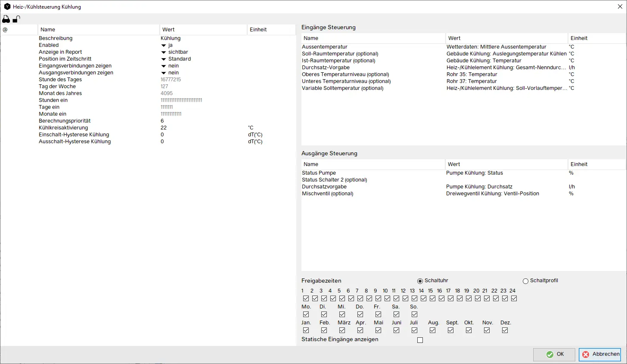Open the Enabled dropdown arrow
The height and width of the screenshot is (364, 627).
[164, 45]
